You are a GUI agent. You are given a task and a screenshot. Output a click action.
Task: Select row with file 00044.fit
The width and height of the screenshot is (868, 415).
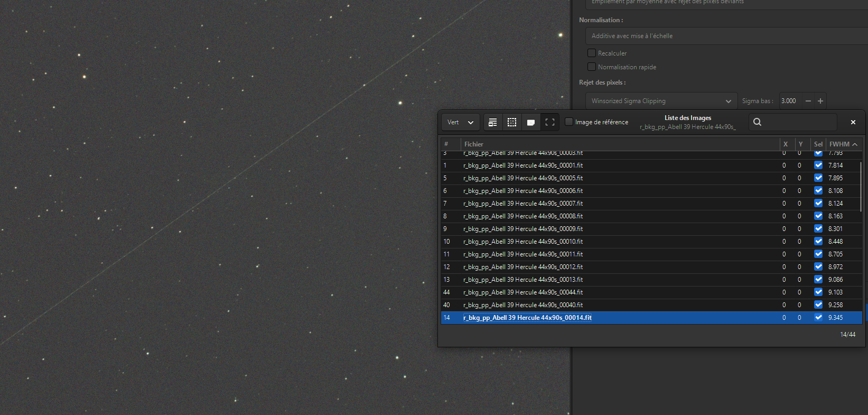pyautogui.click(x=651, y=292)
